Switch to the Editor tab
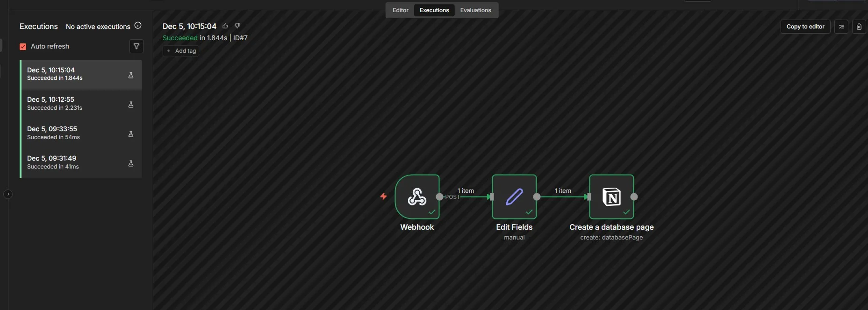Screen dimensions: 868x310 click(x=400, y=10)
